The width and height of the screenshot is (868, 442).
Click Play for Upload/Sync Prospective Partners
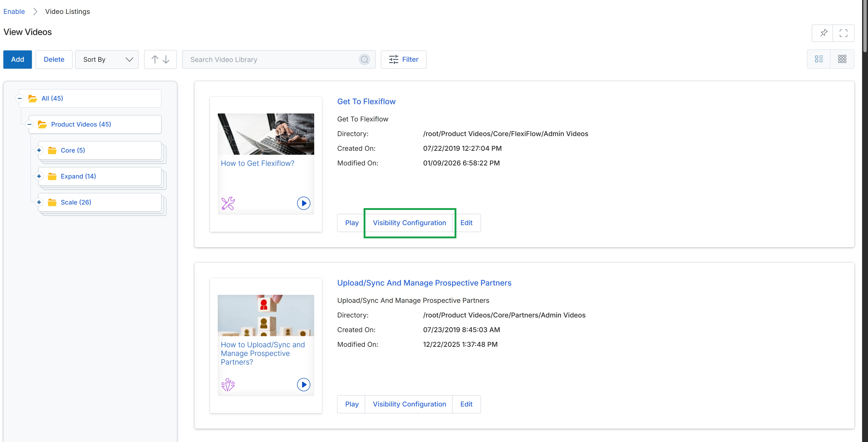[x=352, y=404]
